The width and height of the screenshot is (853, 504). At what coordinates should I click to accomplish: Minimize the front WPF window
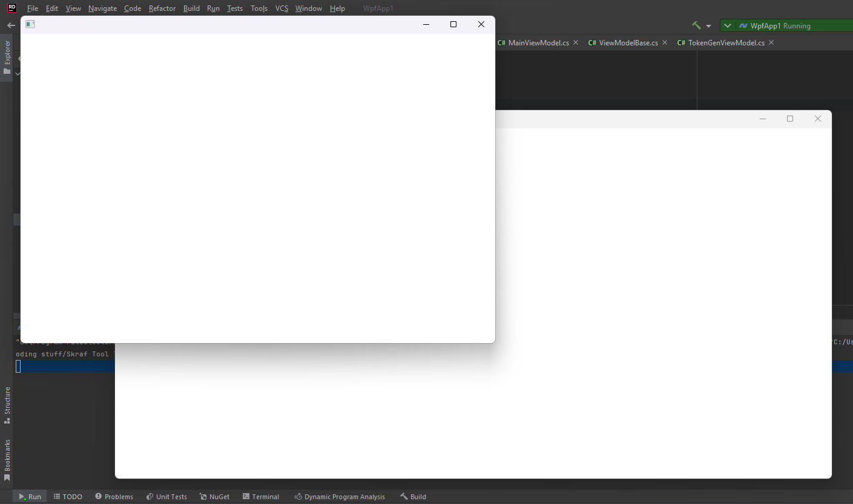pyautogui.click(x=426, y=24)
